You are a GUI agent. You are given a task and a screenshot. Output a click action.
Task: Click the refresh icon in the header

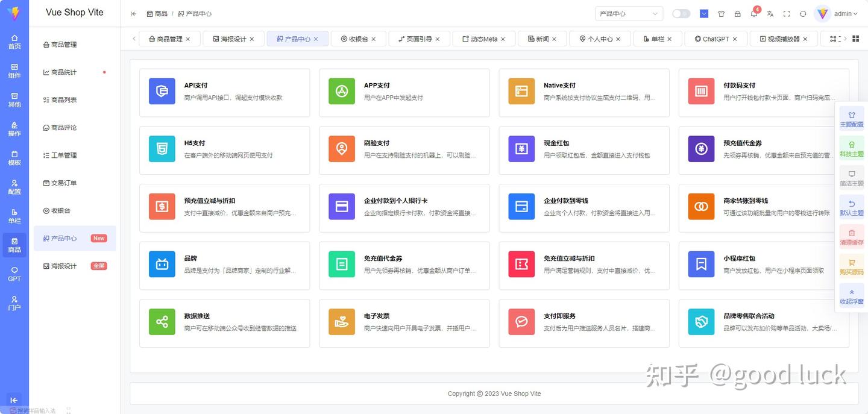click(x=803, y=14)
